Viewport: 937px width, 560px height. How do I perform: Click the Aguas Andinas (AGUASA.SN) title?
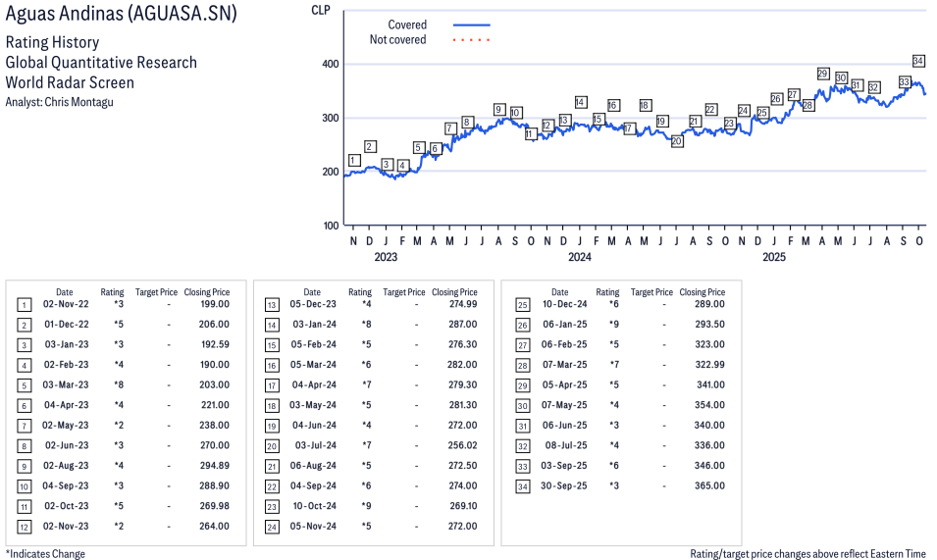pos(121,15)
